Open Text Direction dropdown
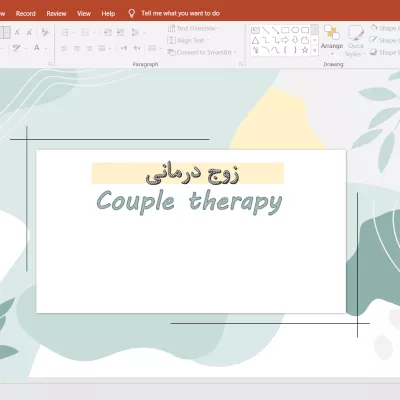Image resolution: width=400 pixels, height=400 pixels. [194, 28]
